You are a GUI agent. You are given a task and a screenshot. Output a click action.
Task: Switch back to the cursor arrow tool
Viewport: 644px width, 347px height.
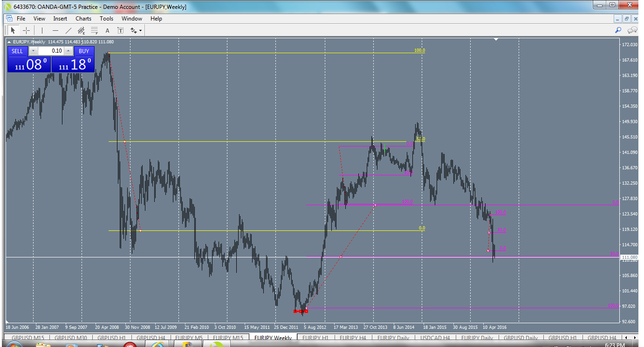(x=13, y=30)
